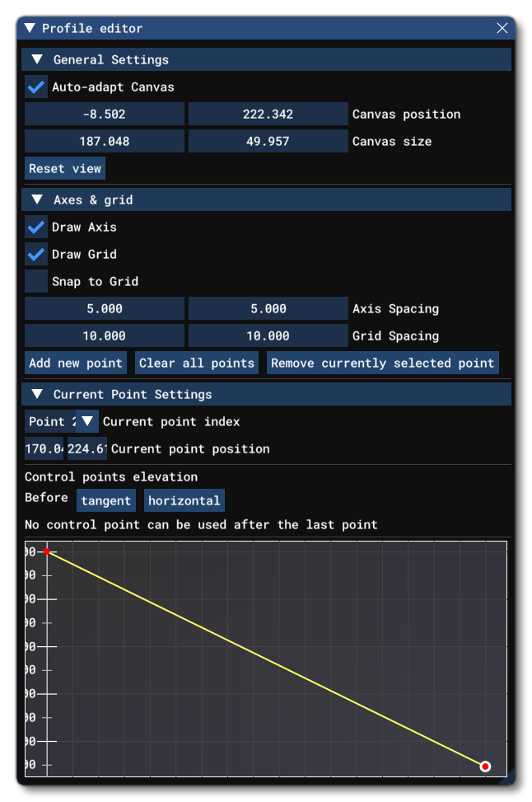Click Clear all points
This screenshot has width=532, height=802.
tap(196, 363)
